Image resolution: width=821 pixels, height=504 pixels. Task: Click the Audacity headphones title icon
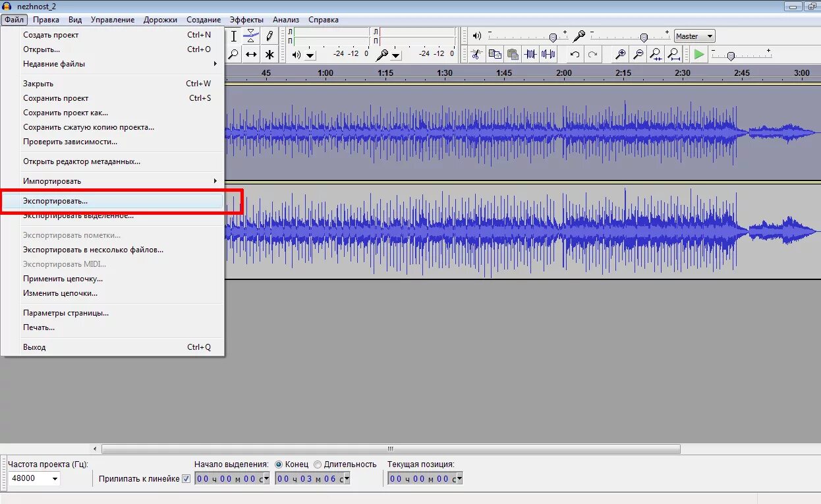tap(7, 6)
